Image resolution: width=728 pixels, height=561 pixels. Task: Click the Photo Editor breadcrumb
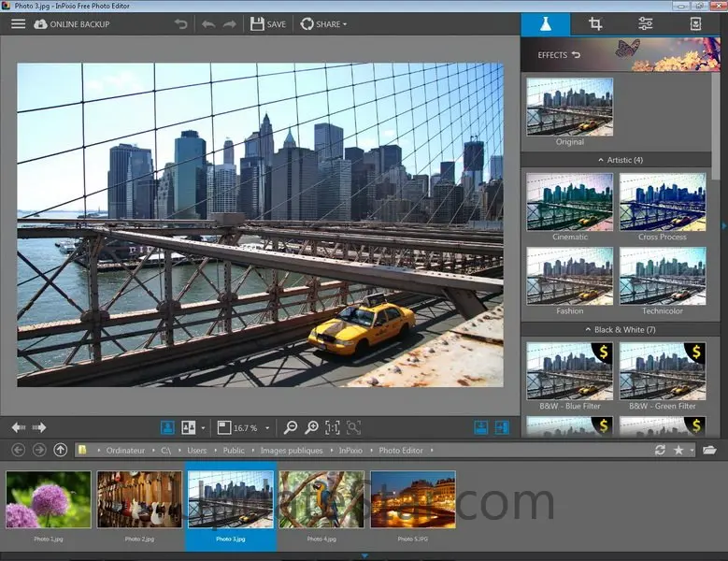tap(401, 451)
